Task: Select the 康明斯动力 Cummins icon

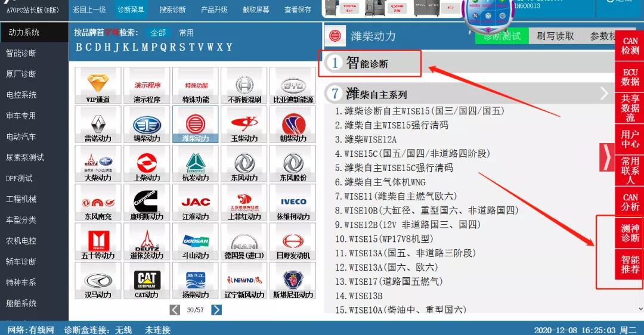Action: tap(147, 203)
